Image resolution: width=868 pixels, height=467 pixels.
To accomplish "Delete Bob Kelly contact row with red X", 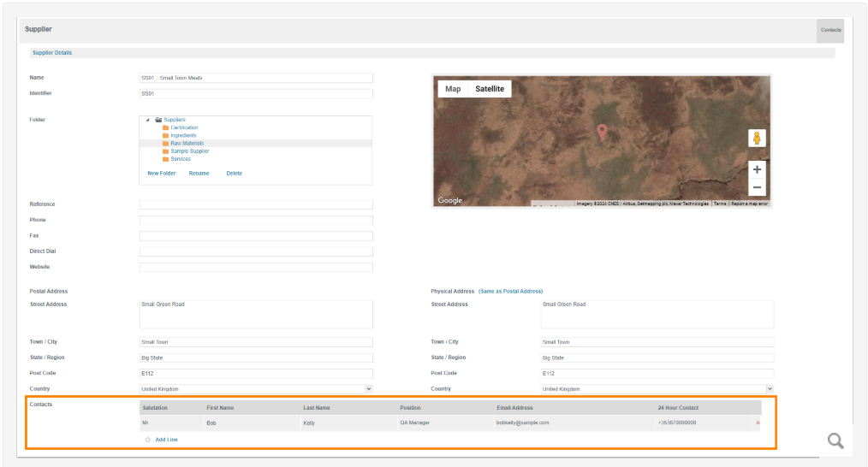I will (x=758, y=423).
